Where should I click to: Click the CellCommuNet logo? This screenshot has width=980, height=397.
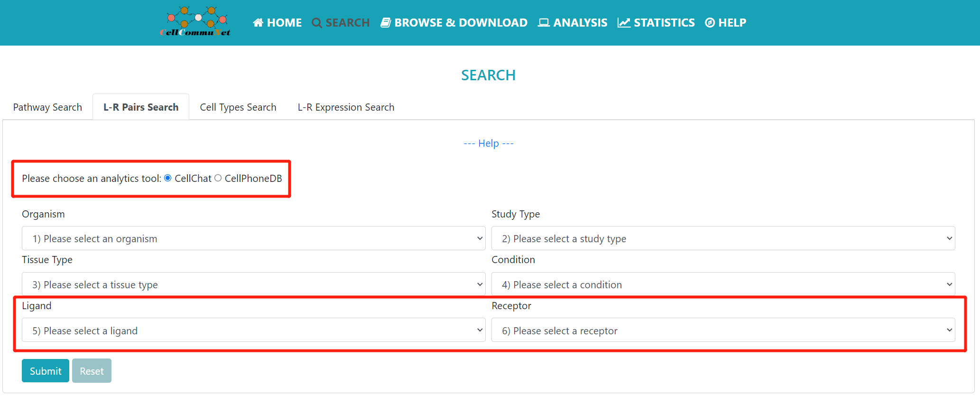[x=195, y=22]
